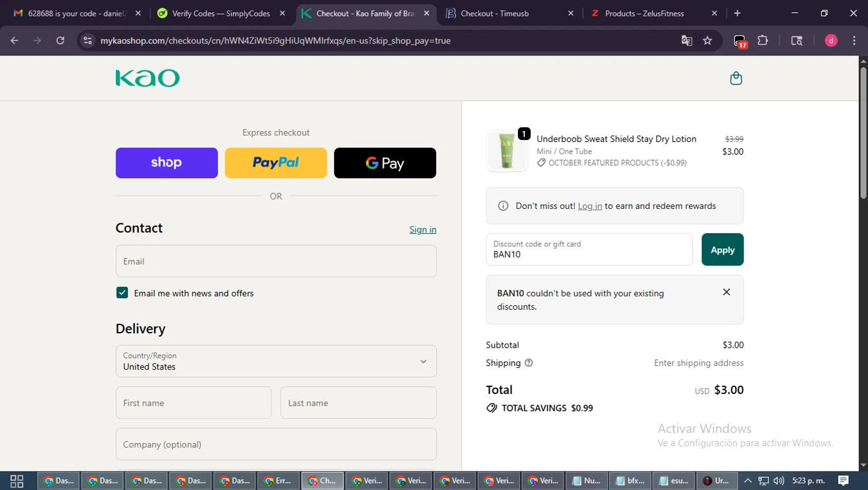This screenshot has height=490, width=868.
Task: Open the tab search side panel icon
Action: pyautogui.click(x=797, y=40)
